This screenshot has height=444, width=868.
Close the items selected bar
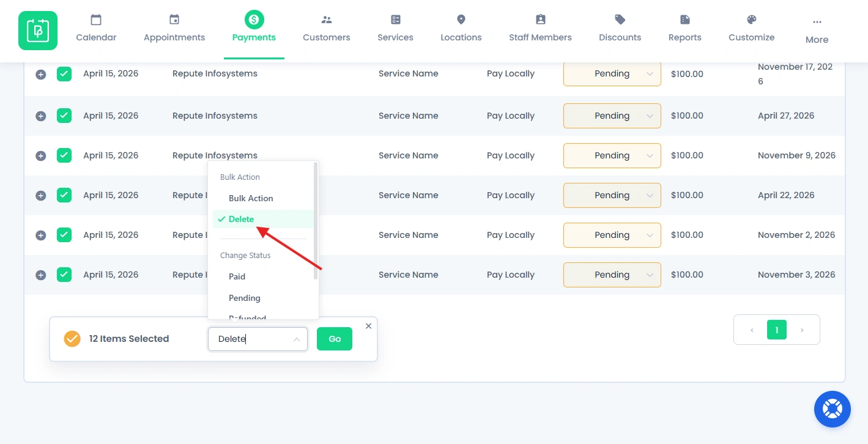point(368,326)
